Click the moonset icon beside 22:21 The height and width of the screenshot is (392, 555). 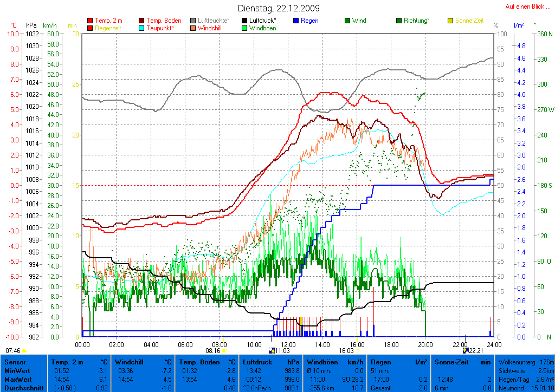click(465, 351)
